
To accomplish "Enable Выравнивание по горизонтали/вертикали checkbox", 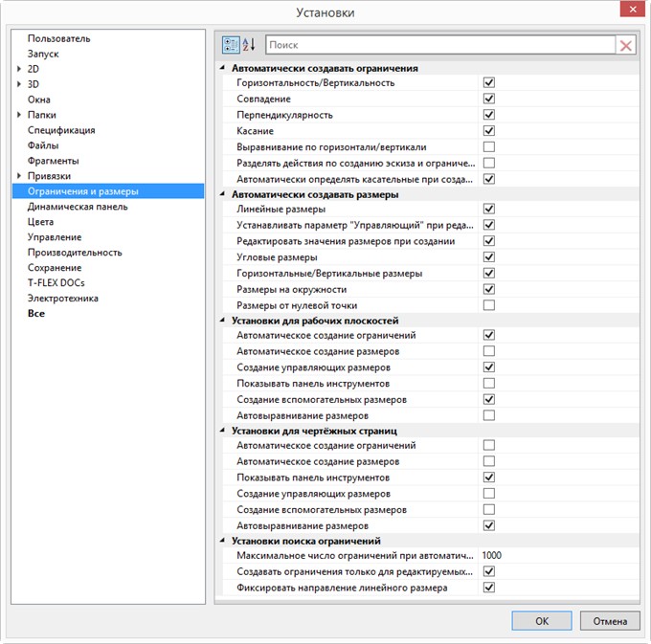I will pyautogui.click(x=489, y=147).
